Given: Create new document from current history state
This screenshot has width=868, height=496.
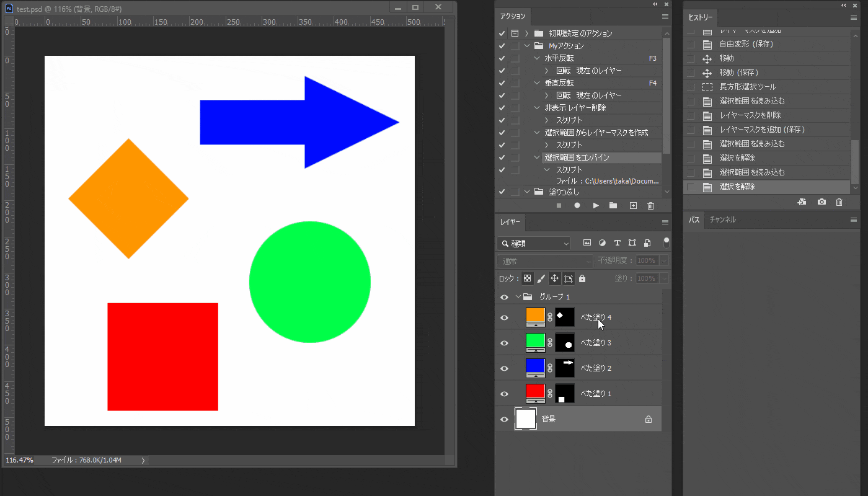Looking at the screenshot, I should point(802,201).
